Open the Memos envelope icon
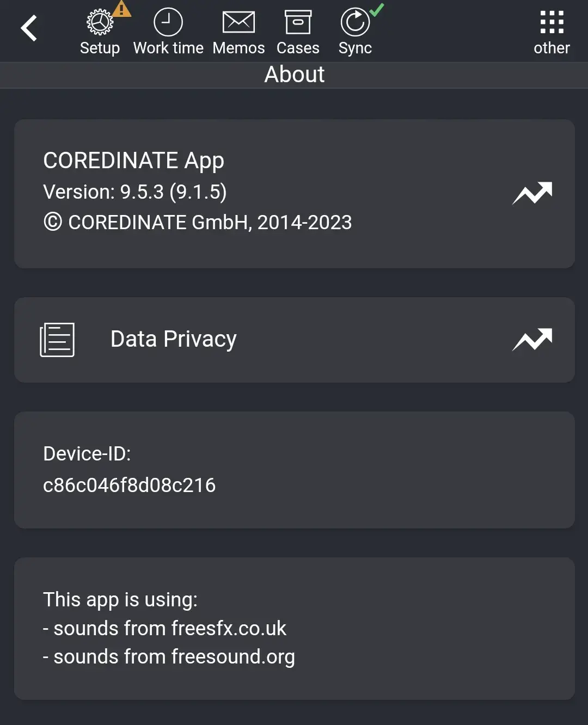 pyautogui.click(x=238, y=21)
